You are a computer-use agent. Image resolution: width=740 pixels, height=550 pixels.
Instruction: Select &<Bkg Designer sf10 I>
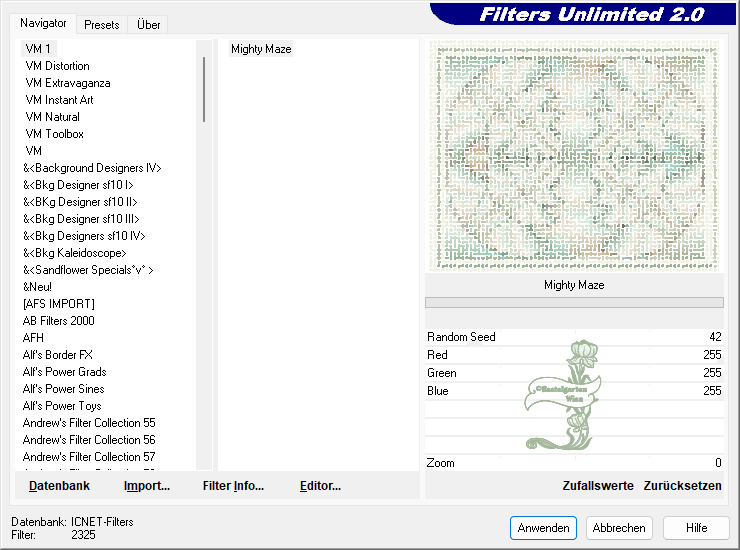pyautogui.click(x=78, y=185)
